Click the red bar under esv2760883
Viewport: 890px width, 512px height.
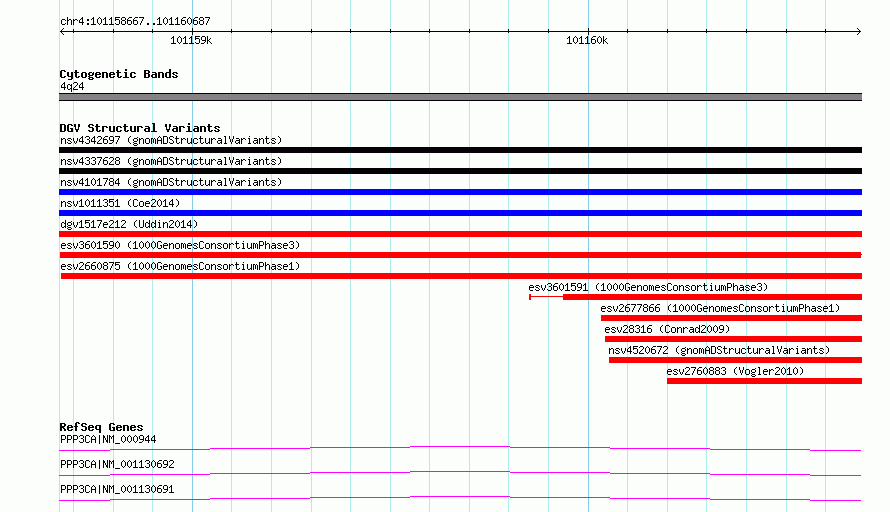[x=765, y=381]
